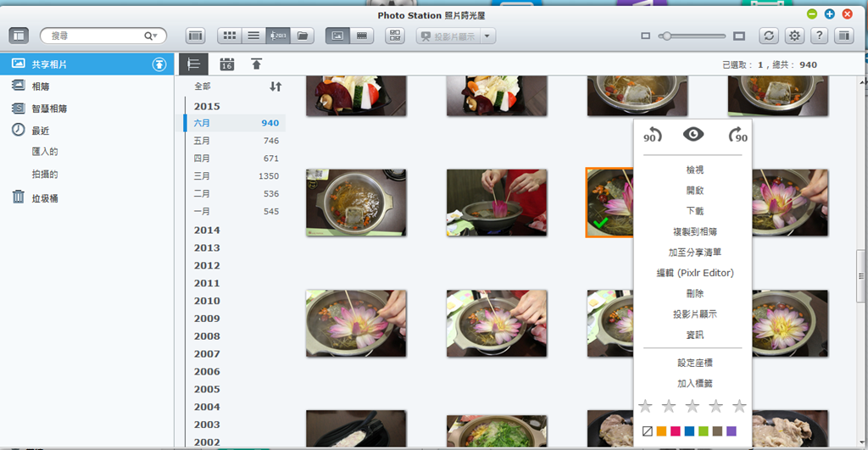Show videos only filter
The width and height of the screenshot is (868, 450).
click(361, 36)
